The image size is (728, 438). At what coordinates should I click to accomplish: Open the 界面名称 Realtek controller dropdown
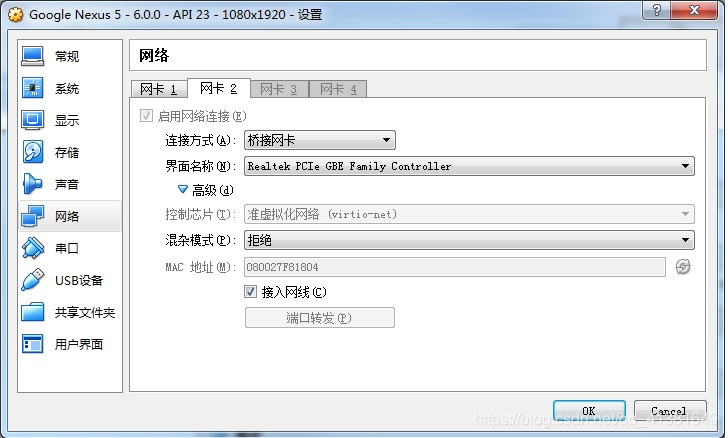coord(469,166)
